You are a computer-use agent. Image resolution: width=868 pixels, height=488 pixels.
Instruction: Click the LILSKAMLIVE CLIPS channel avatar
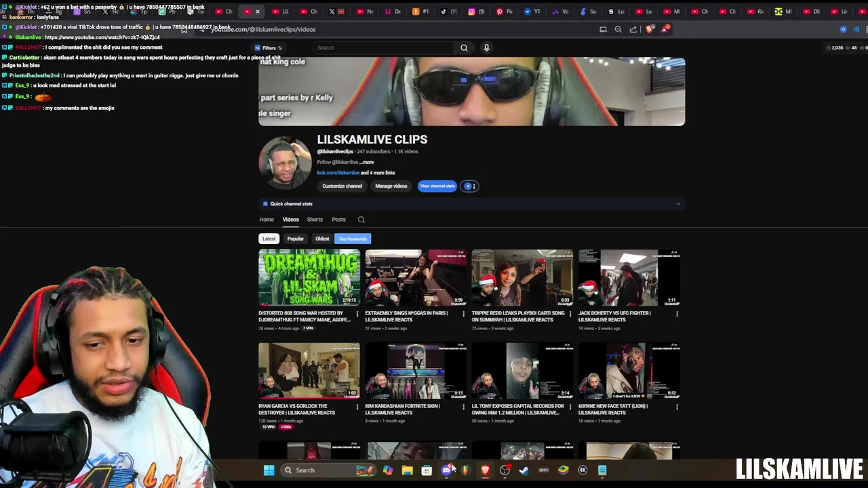click(285, 163)
